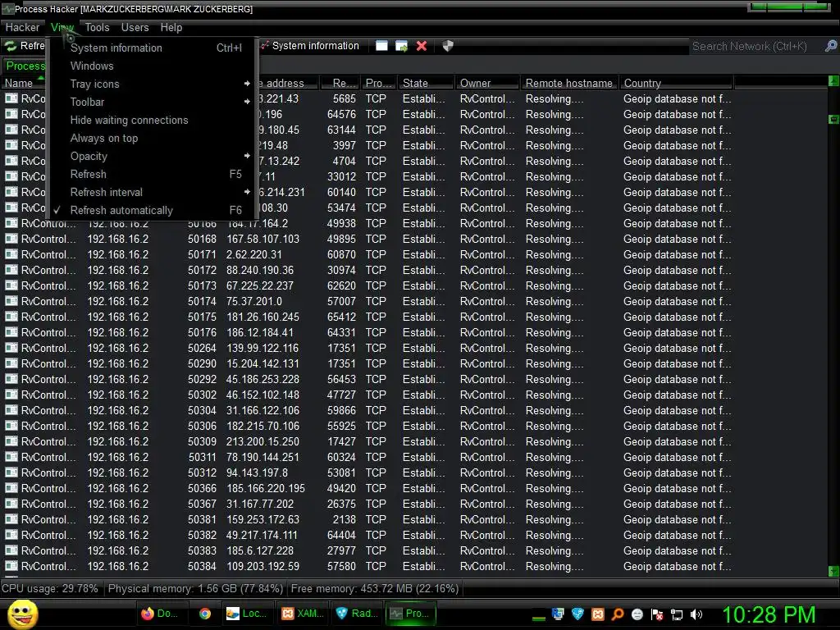Sort by Remote hostname column header
The image size is (840, 630).
pyautogui.click(x=569, y=83)
